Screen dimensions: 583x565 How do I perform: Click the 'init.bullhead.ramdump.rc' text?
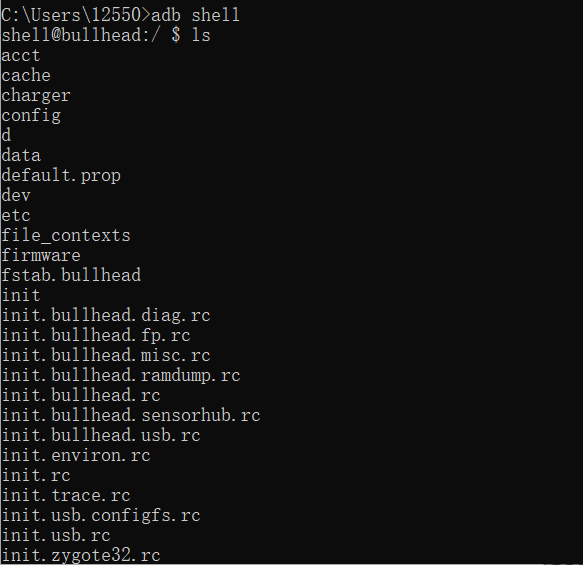point(121,376)
